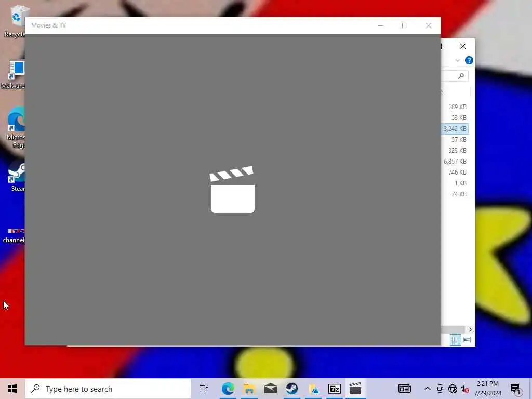Select the 53 KB file size cell
Viewport: 532px width, 399px height.
click(459, 118)
